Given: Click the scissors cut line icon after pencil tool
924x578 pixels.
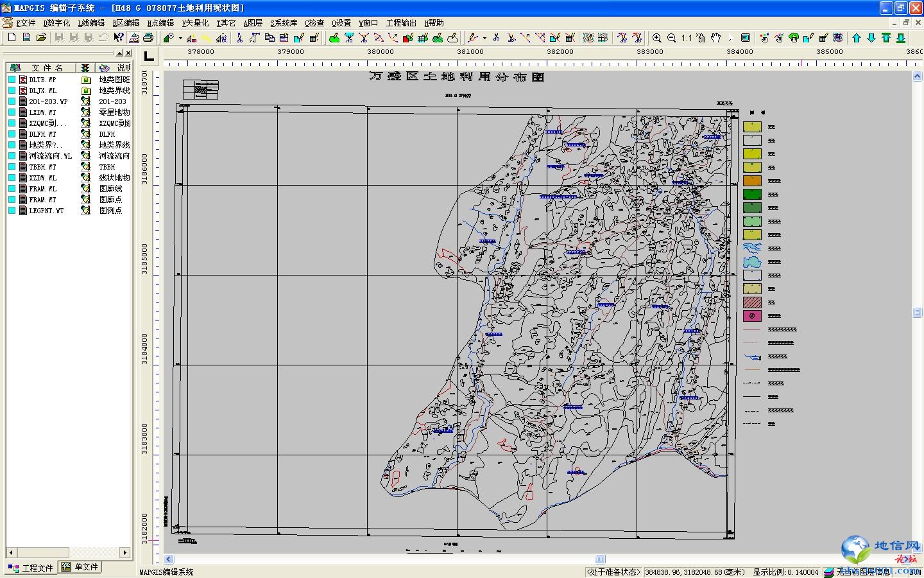Looking at the screenshot, I should click(x=496, y=38).
